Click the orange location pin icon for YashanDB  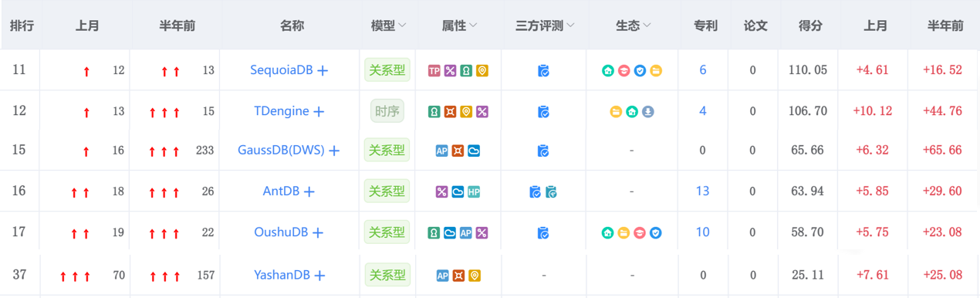tap(475, 276)
